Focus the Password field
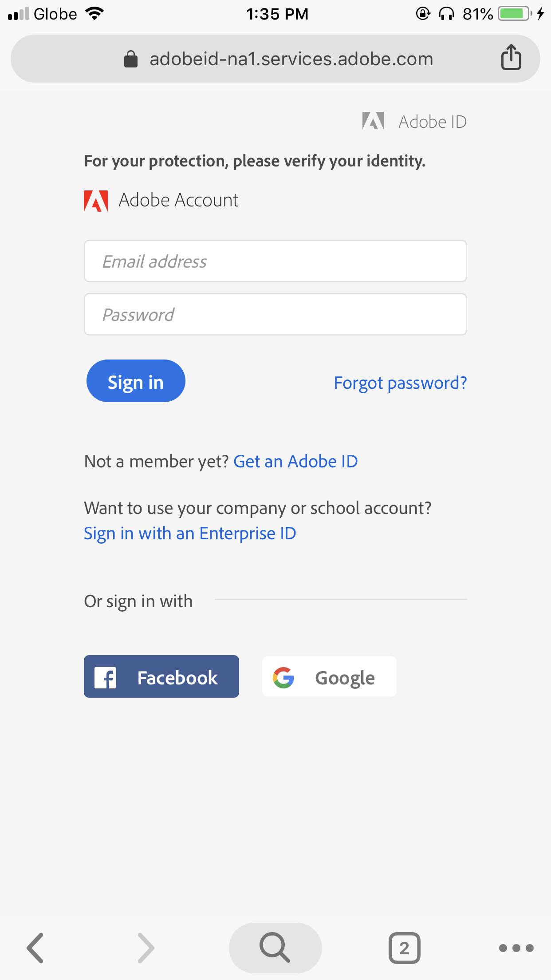 point(275,314)
